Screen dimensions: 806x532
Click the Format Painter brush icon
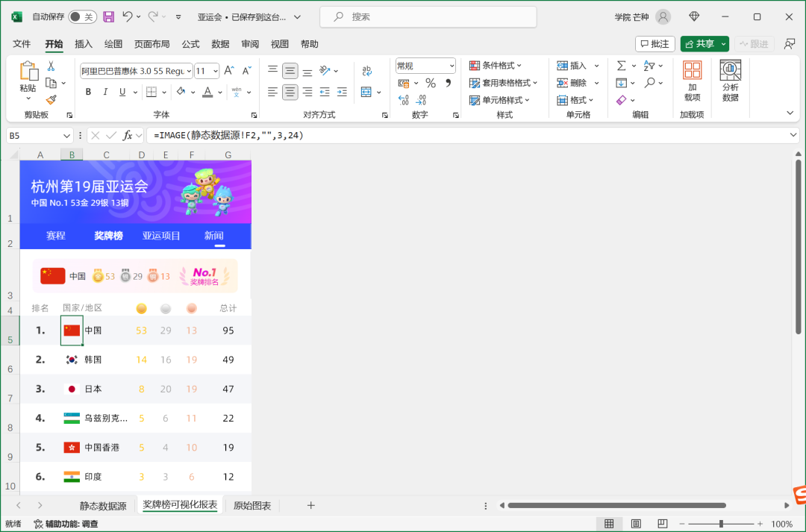(x=51, y=99)
